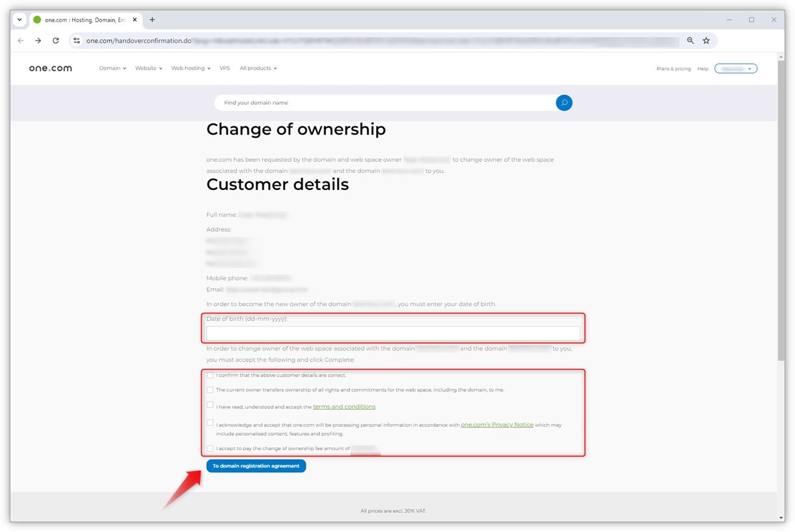
Task: Close the one.com browser tab
Action: [135, 20]
